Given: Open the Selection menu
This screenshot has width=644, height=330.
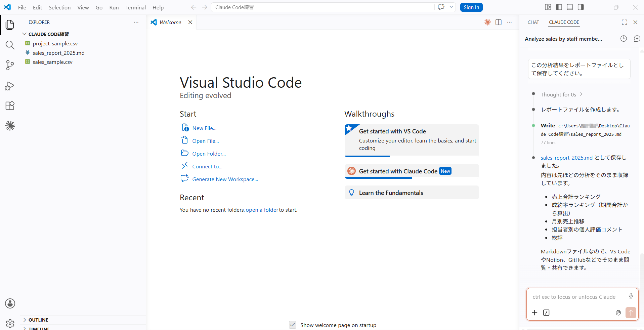Looking at the screenshot, I should coord(59,7).
